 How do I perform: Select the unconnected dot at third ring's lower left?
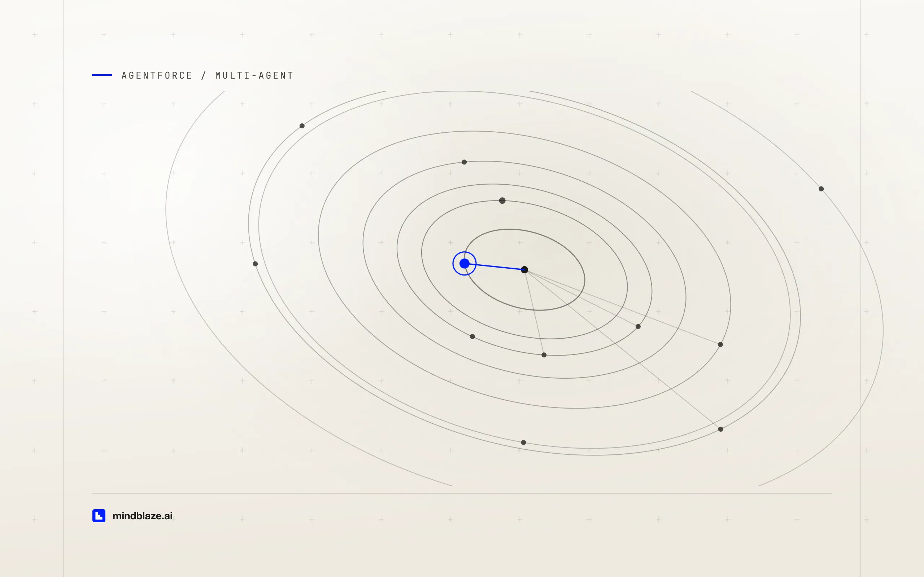472,336
